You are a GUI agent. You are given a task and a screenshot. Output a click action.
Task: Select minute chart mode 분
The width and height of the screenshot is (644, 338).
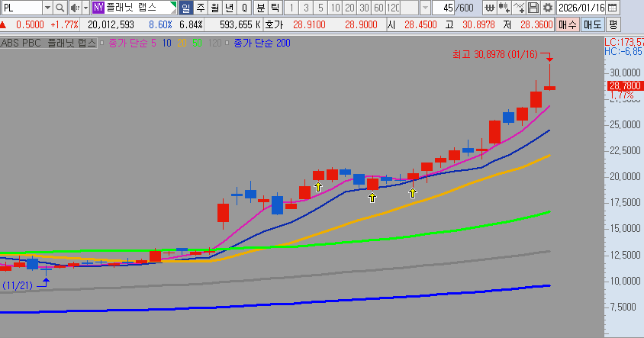tap(261, 8)
